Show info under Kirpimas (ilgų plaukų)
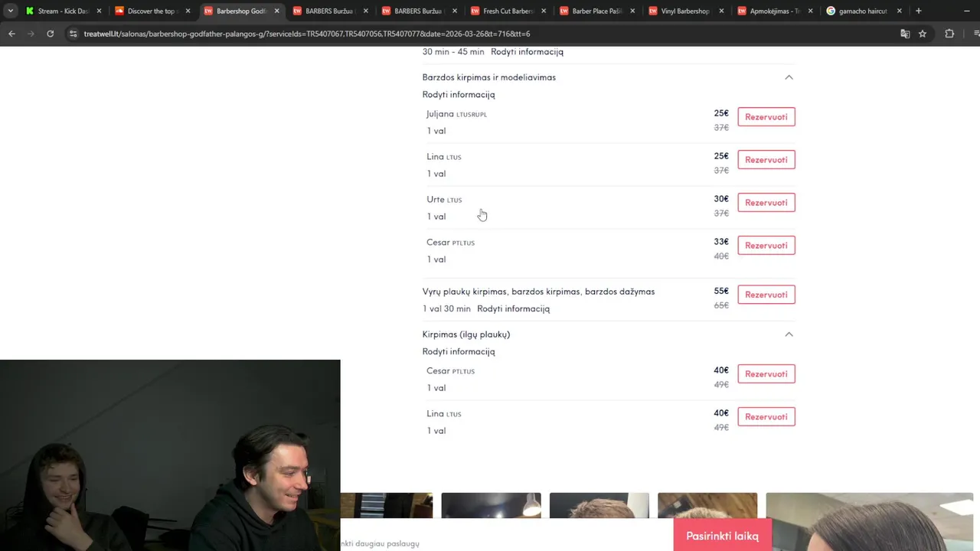Image resolution: width=980 pixels, height=551 pixels. tap(459, 352)
